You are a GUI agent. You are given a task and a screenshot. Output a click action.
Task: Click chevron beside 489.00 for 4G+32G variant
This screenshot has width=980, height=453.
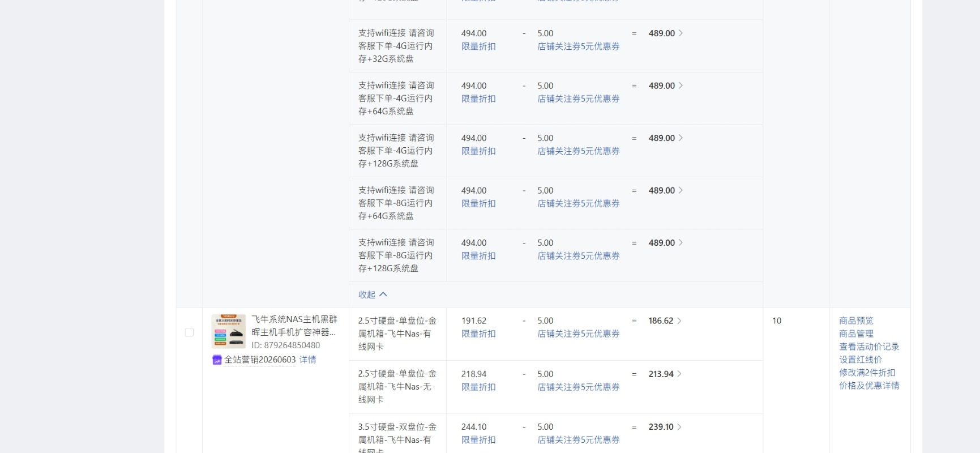[681, 33]
